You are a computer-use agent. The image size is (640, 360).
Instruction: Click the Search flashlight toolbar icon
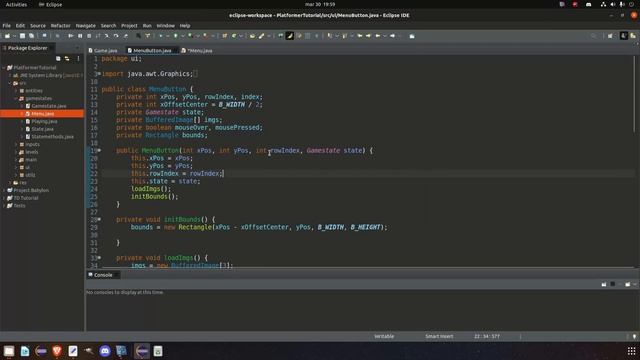[x=261, y=36]
